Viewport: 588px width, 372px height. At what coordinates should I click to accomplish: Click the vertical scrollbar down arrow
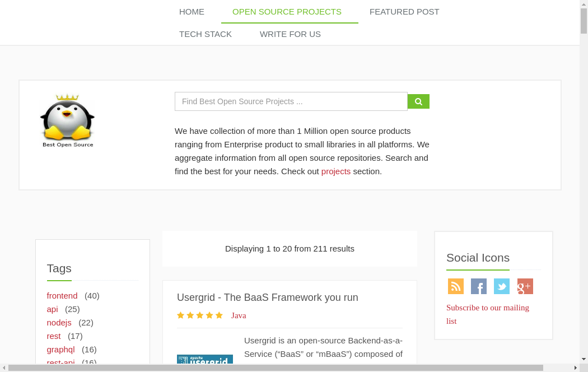pos(584,359)
